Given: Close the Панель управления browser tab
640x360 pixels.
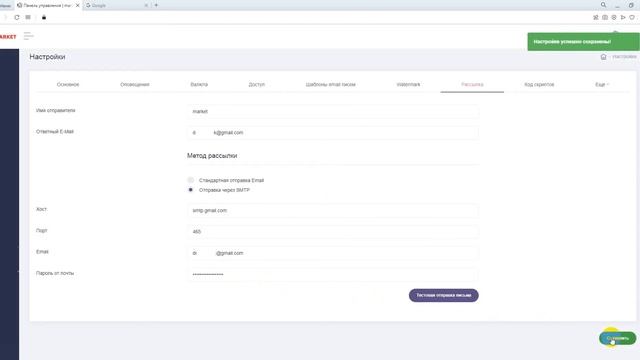Looking at the screenshot, I should 78,5.
